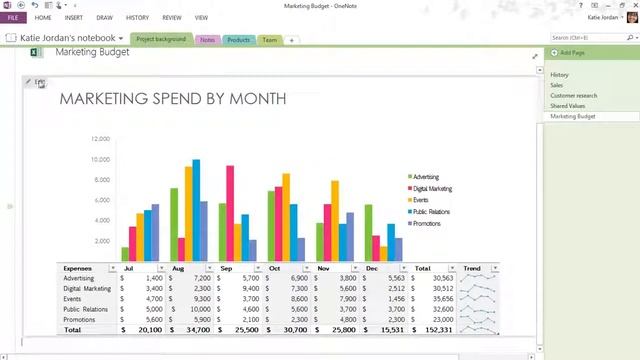Image resolution: width=640 pixels, height=360 pixels.
Task: Open the Trend column filter dropdown
Action: [495, 268]
